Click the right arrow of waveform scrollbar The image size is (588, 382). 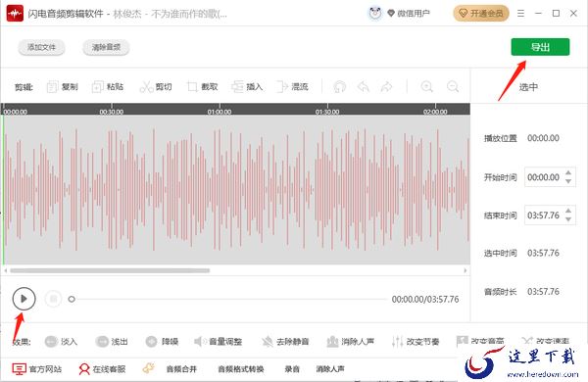(x=465, y=270)
